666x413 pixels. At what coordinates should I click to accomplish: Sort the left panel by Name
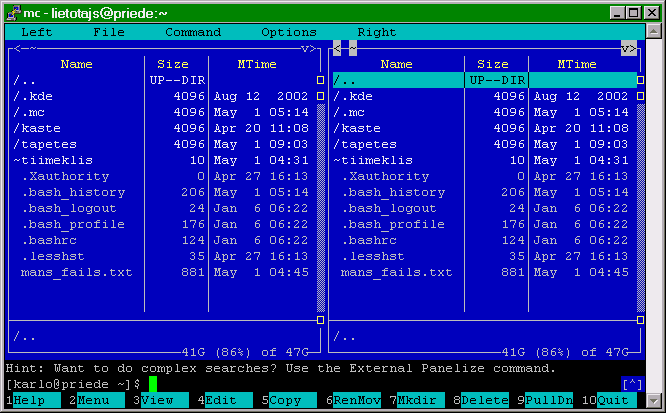pyautogui.click(x=76, y=64)
